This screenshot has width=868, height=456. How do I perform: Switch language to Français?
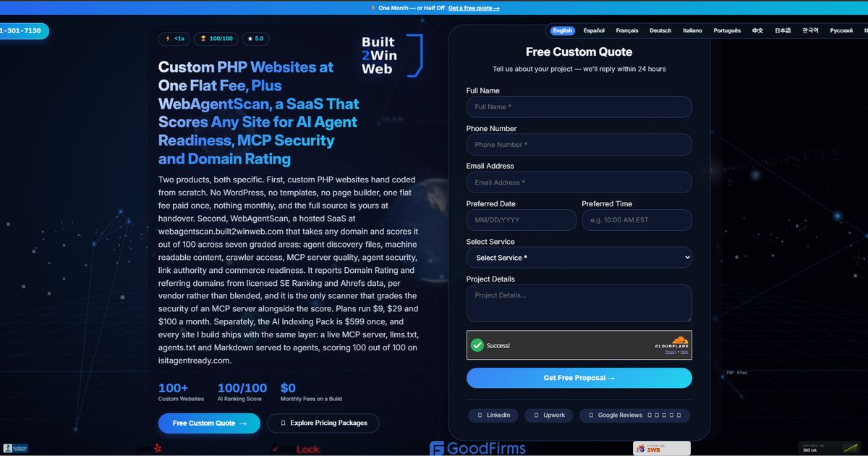[x=627, y=30]
